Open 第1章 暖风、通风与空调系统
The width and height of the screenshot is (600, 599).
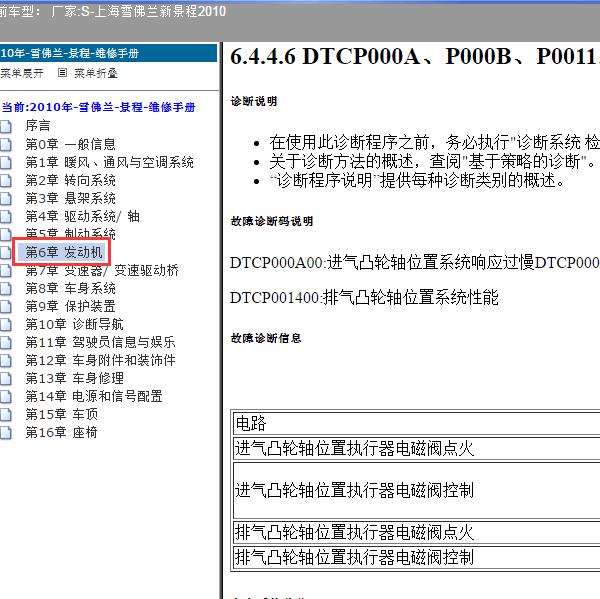(109, 162)
